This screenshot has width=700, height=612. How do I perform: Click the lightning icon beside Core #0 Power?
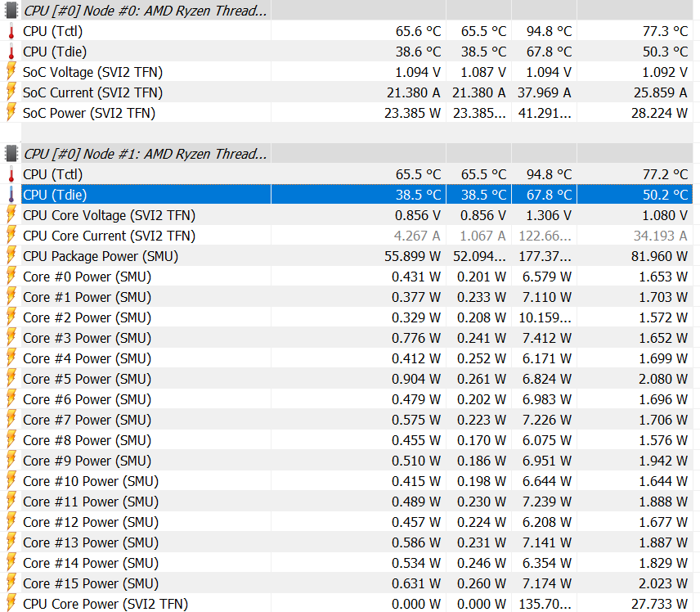pos(11,277)
